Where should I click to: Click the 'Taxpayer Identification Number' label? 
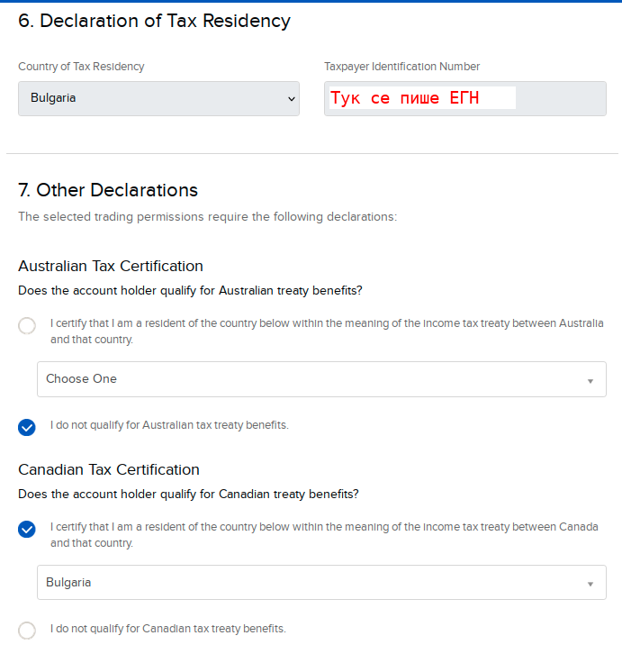click(401, 67)
